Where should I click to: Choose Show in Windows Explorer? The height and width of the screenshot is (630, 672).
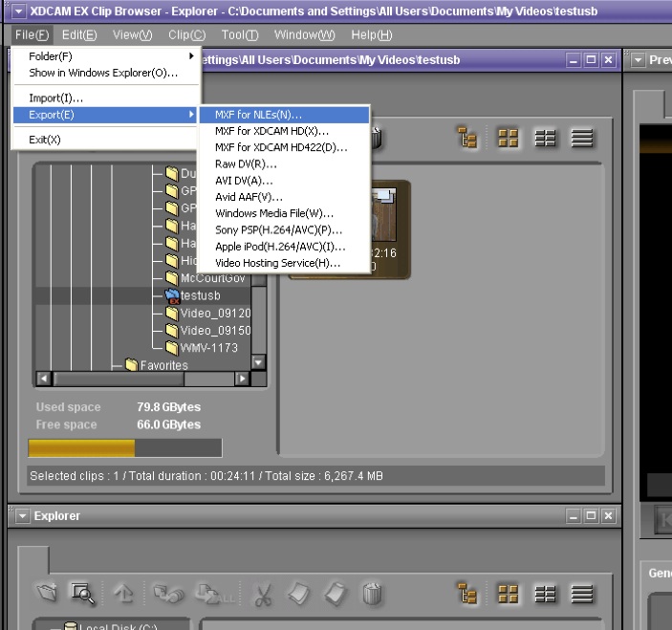click(105, 73)
